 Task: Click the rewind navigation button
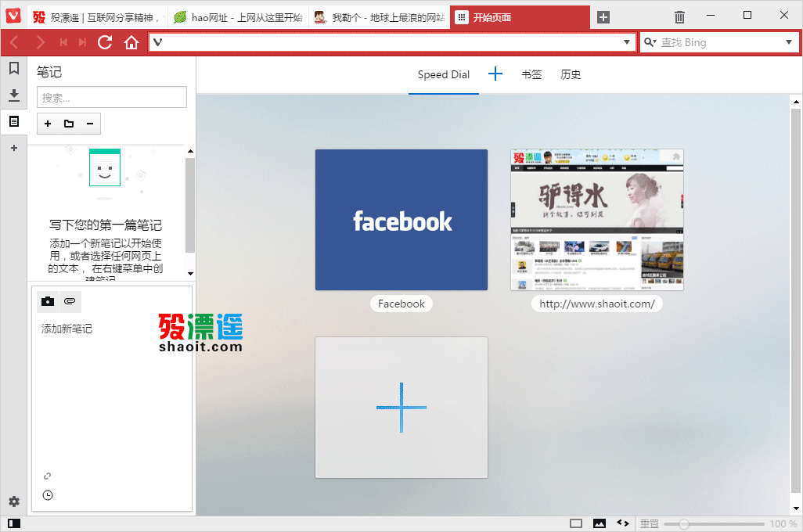coord(63,42)
